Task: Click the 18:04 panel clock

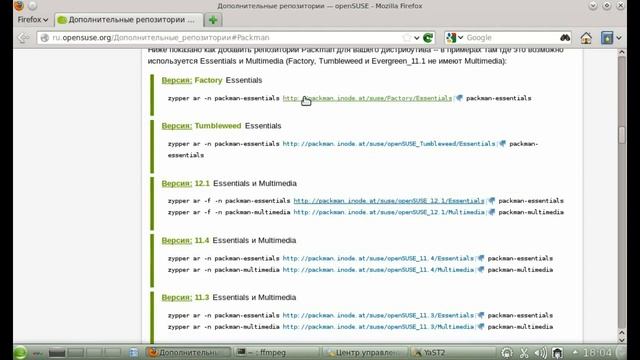Action: tap(597, 353)
